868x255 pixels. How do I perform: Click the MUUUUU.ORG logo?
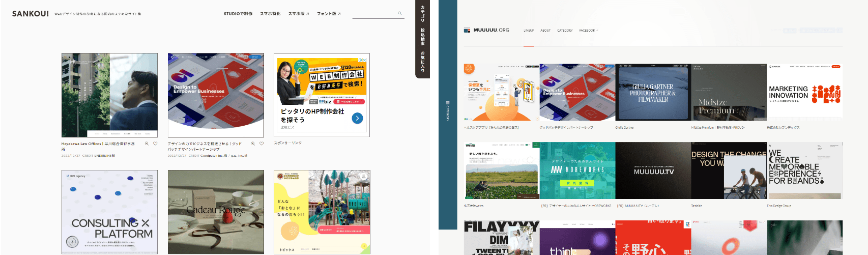pos(486,30)
